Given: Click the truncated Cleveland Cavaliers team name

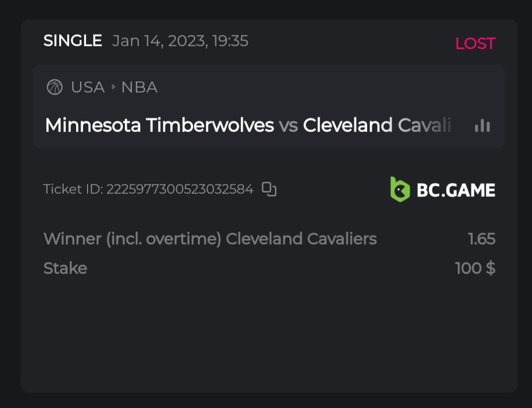Looking at the screenshot, I should 377,126.
